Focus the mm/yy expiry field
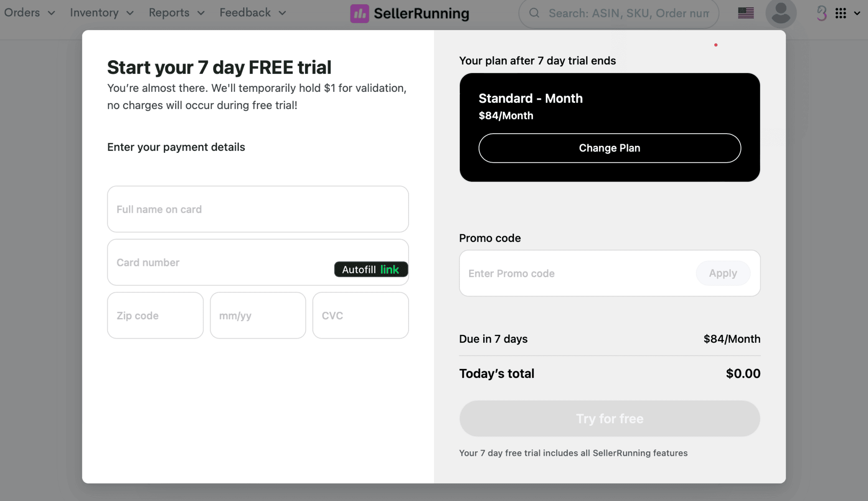This screenshot has width=868, height=501. coord(258,316)
